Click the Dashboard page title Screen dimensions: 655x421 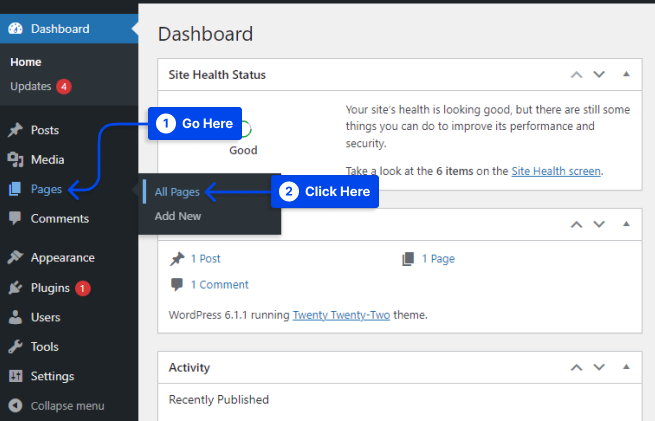point(206,34)
